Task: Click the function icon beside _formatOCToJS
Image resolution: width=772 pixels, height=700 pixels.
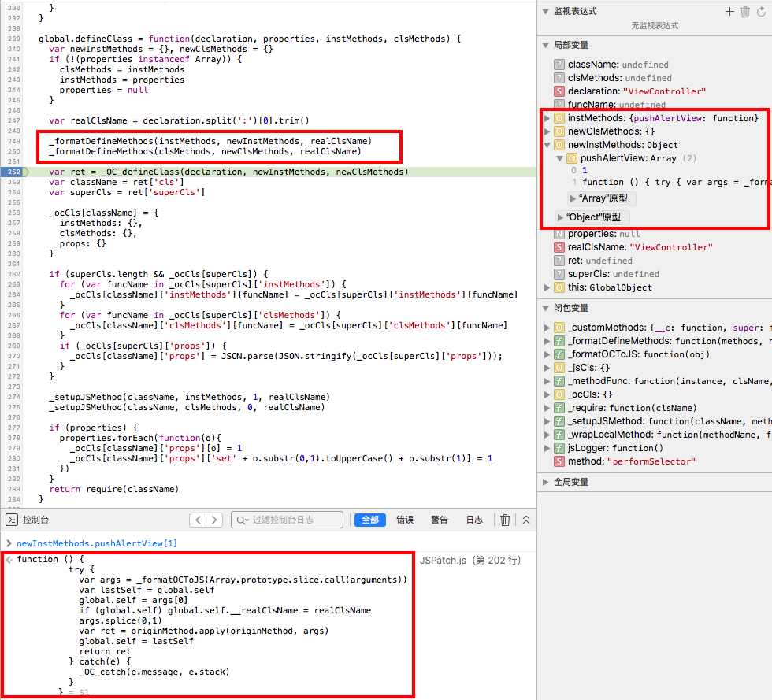Action: pos(559,354)
